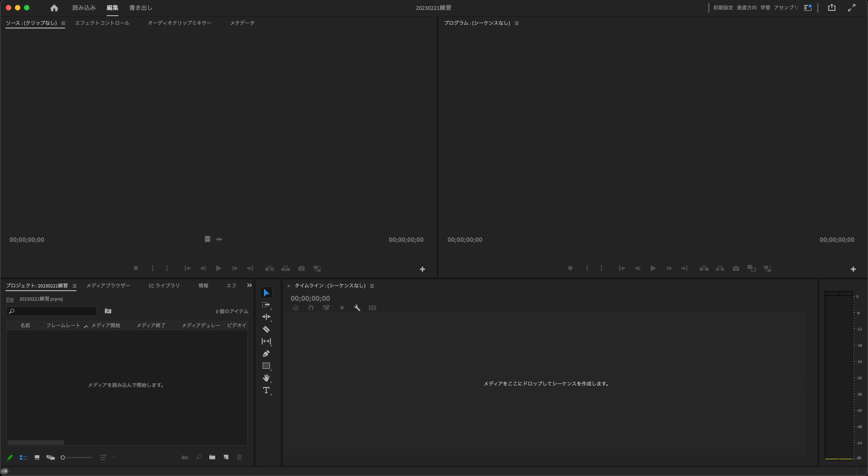868x476 pixels.
Task: Click the Home icon
Action: coord(54,8)
